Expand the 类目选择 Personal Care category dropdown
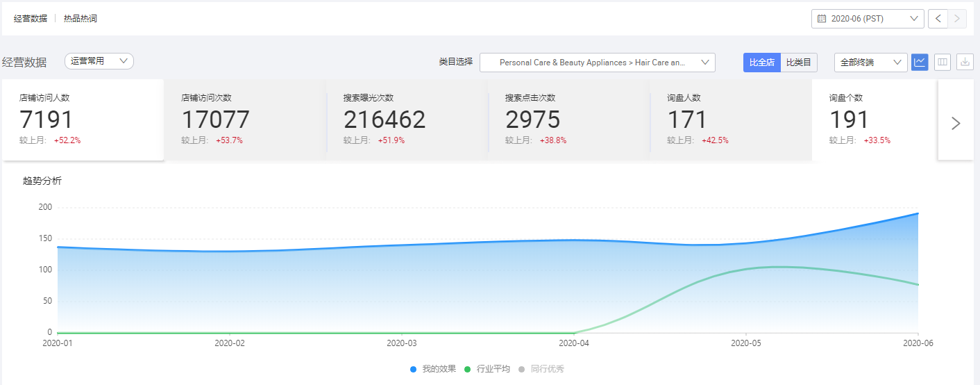Viewport: 980px width, 385px height. click(598, 63)
